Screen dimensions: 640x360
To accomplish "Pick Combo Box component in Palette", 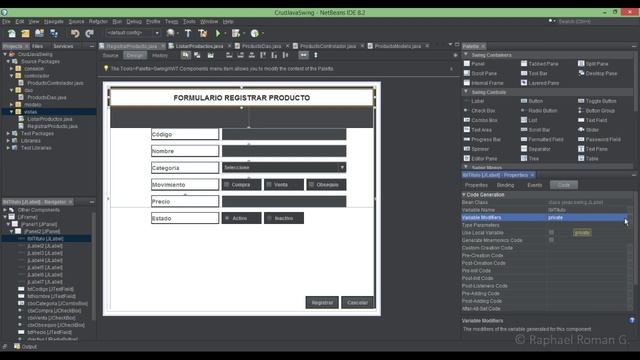I will click(x=480, y=120).
